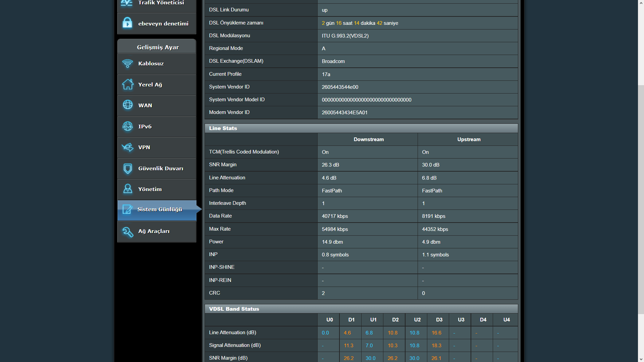Image resolution: width=644 pixels, height=362 pixels.
Task: Click the System Vendor Model ID zeros value
Action: click(x=366, y=100)
